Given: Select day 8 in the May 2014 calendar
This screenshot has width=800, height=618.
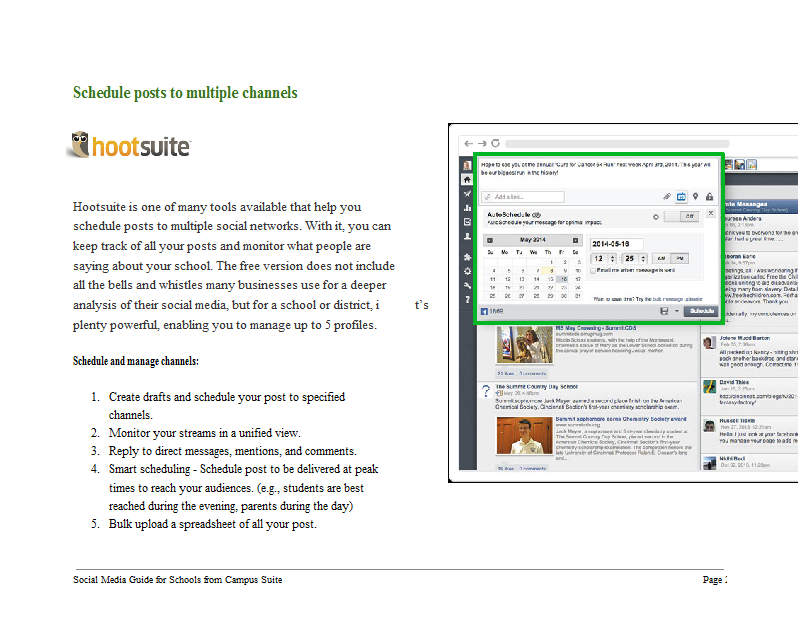Looking at the screenshot, I should pos(548,270).
